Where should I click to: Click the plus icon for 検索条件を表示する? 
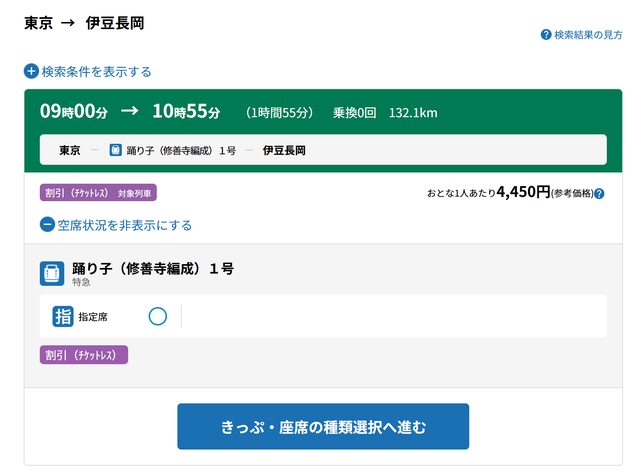[x=31, y=71]
